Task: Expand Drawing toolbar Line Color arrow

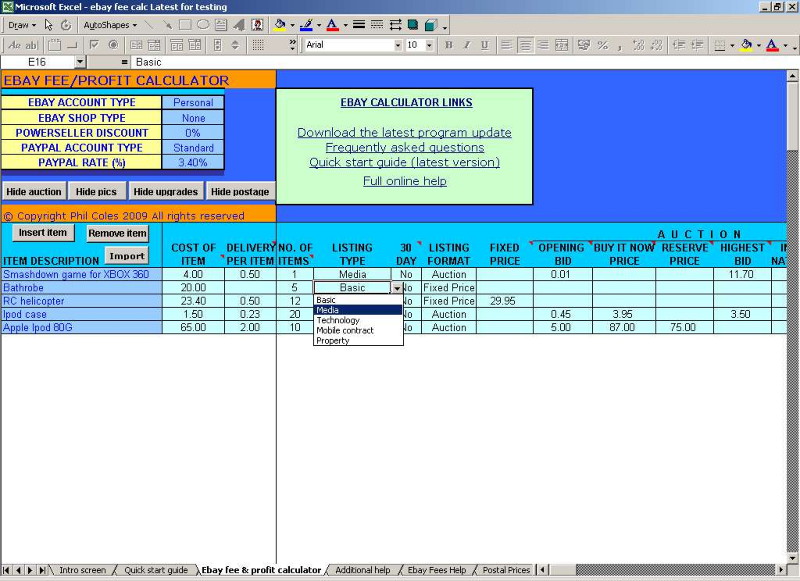Action: (319, 24)
